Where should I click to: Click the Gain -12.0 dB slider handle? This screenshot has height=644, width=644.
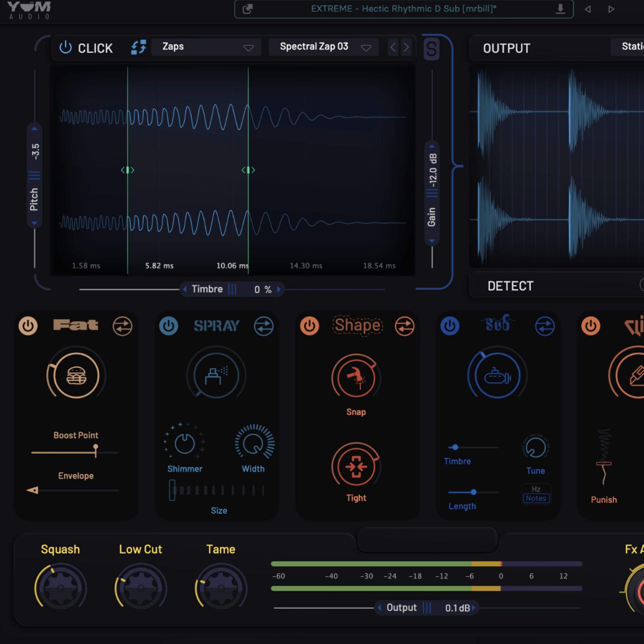(x=432, y=193)
